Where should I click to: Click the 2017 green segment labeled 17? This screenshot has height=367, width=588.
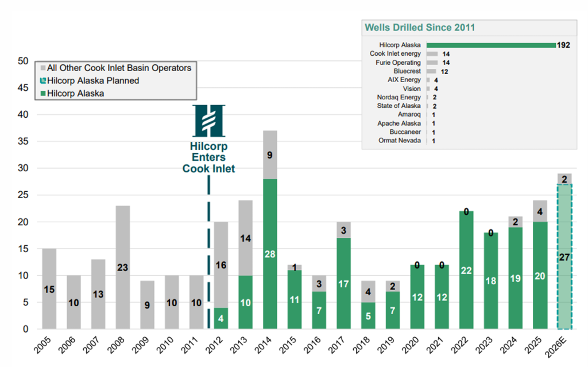click(x=343, y=283)
